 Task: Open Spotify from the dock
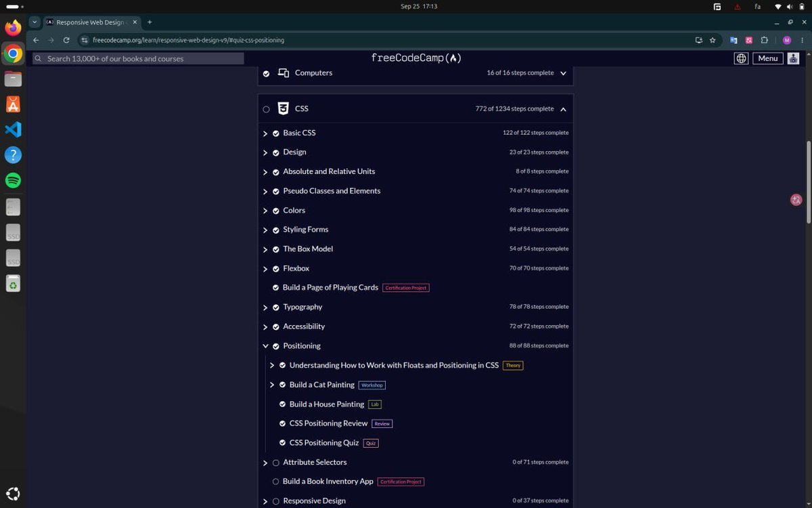(x=13, y=181)
